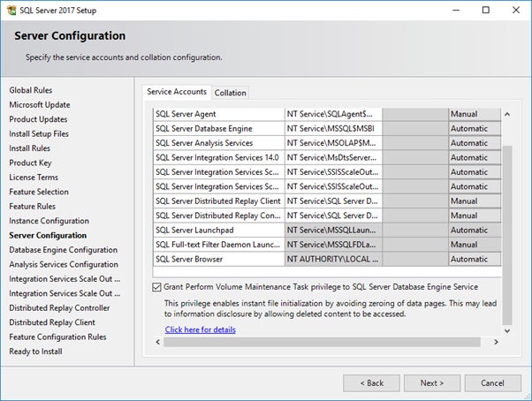Click the vertical scrollbar up arrow
The width and height of the screenshot is (532, 401).
[x=507, y=115]
